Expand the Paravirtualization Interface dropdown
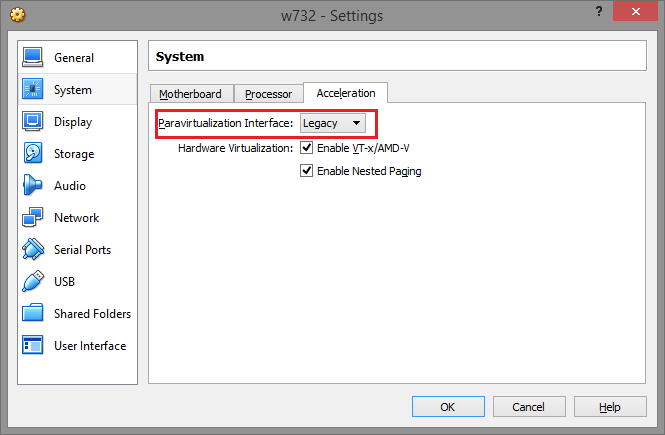The height and width of the screenshot is (435, 665). (x=334, y=123)
